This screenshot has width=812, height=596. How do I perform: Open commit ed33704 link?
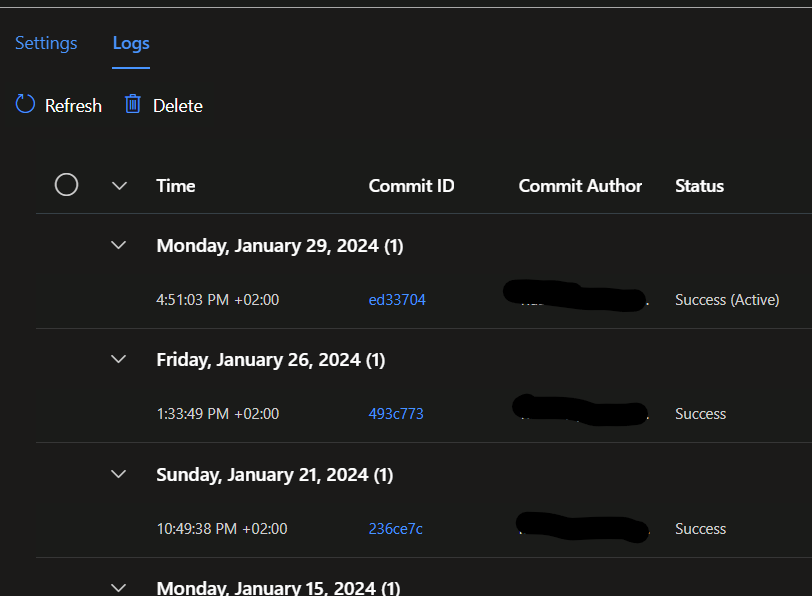(397, 300)
